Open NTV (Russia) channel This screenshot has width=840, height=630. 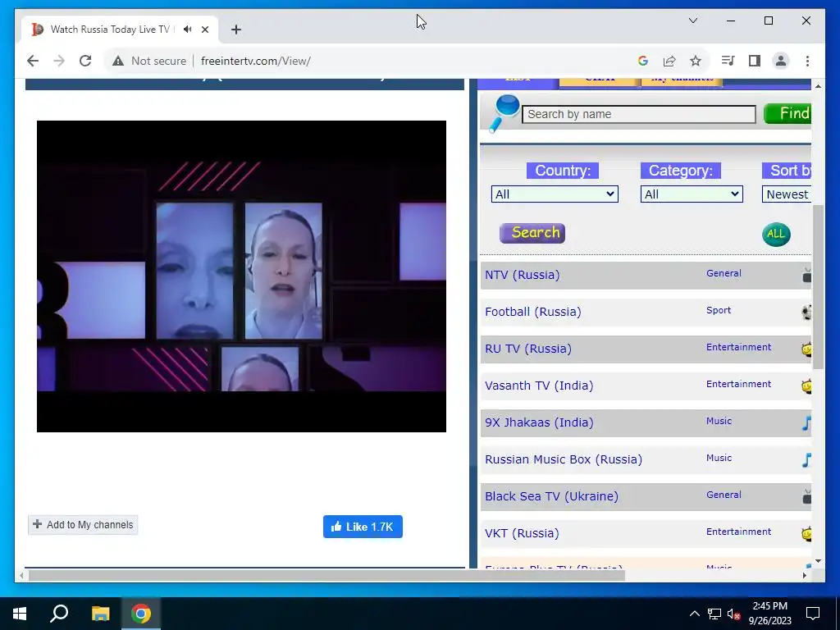tap(522, 275)
